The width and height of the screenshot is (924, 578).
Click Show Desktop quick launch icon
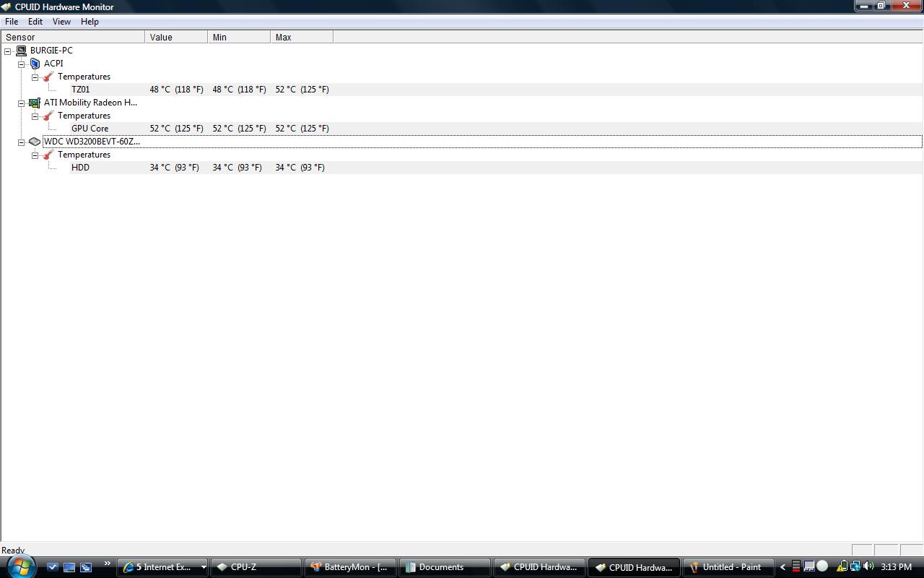point(69,567)
